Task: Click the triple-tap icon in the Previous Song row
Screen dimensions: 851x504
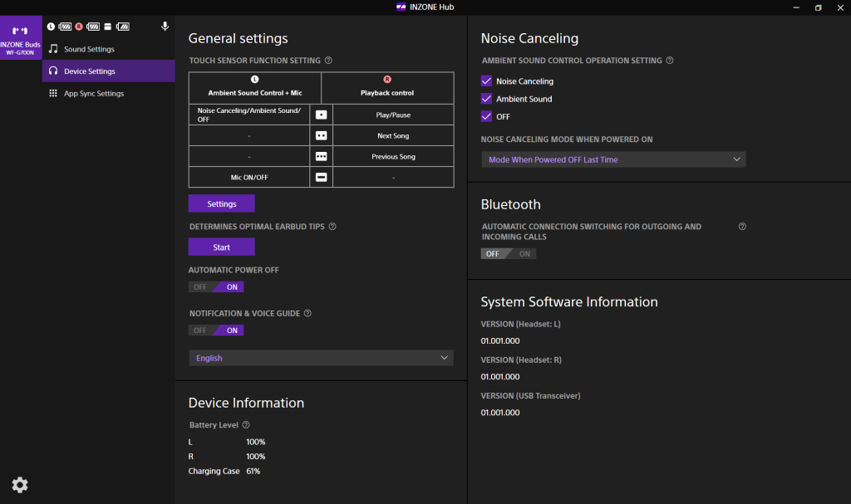Action: (x=322, y=156)
